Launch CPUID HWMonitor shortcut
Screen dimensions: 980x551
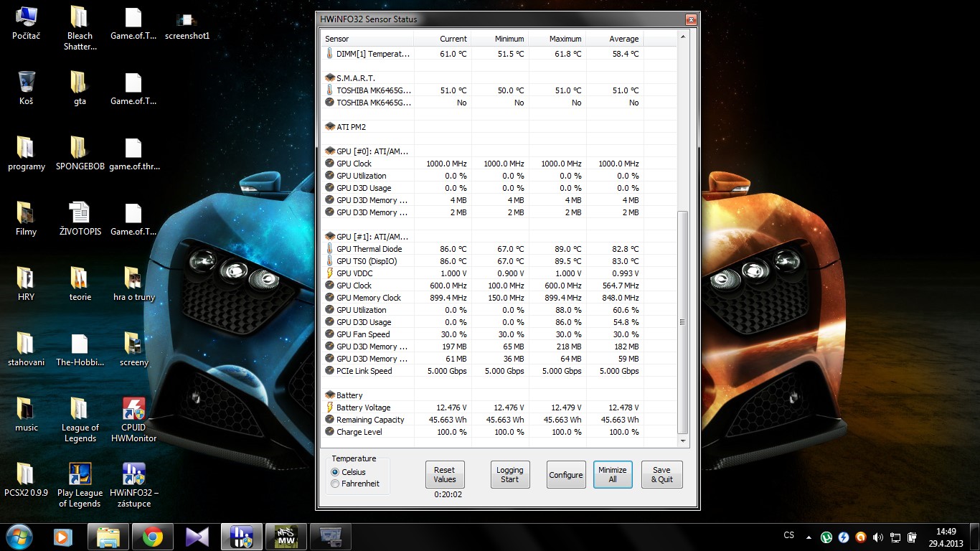tap(133, 420)
